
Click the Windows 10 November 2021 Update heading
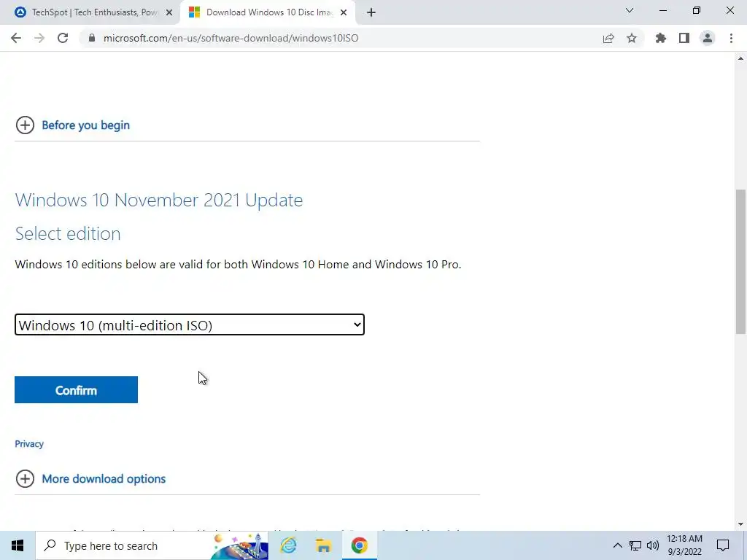point(159,200)
